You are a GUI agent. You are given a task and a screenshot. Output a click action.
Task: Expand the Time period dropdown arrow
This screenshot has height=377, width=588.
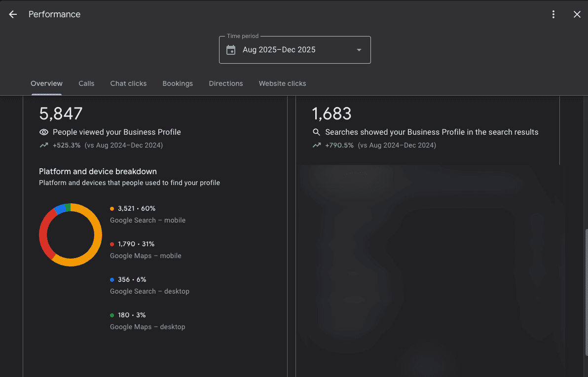tap(359, 50)
